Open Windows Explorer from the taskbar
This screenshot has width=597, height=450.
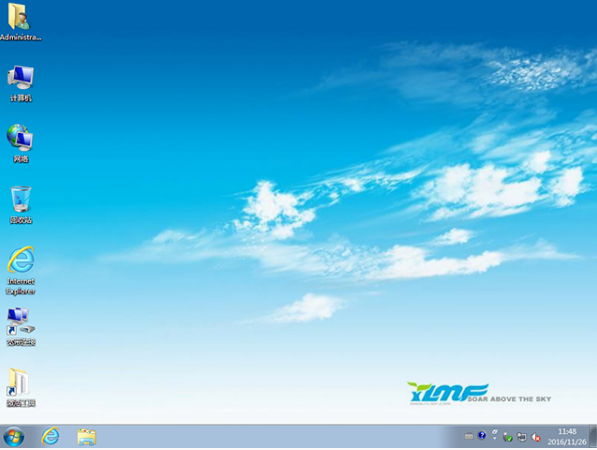tap(86, 437)
